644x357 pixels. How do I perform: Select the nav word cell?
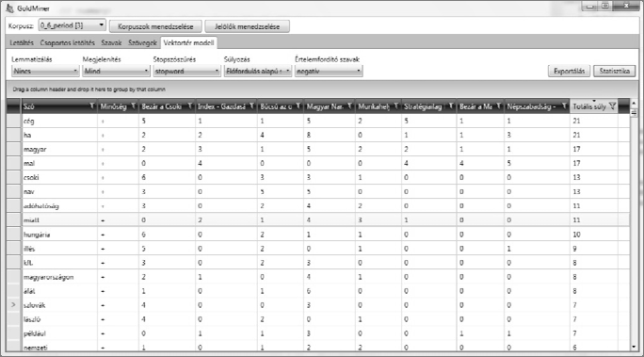point(59,192)
